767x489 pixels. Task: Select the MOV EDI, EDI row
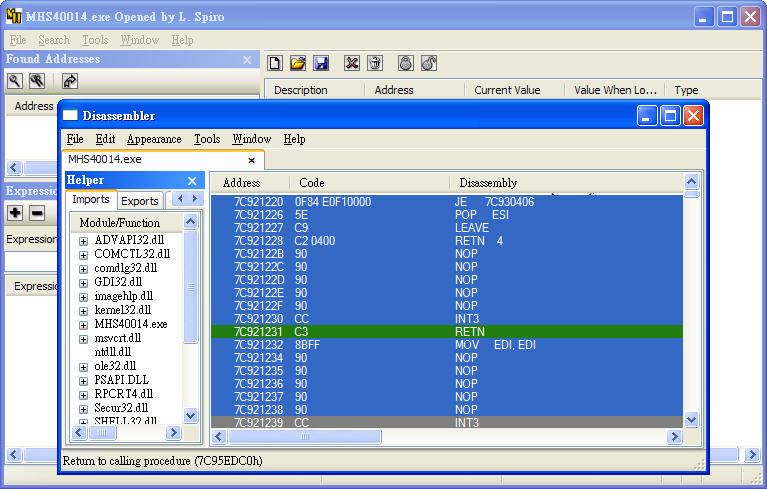click(447, 345)
